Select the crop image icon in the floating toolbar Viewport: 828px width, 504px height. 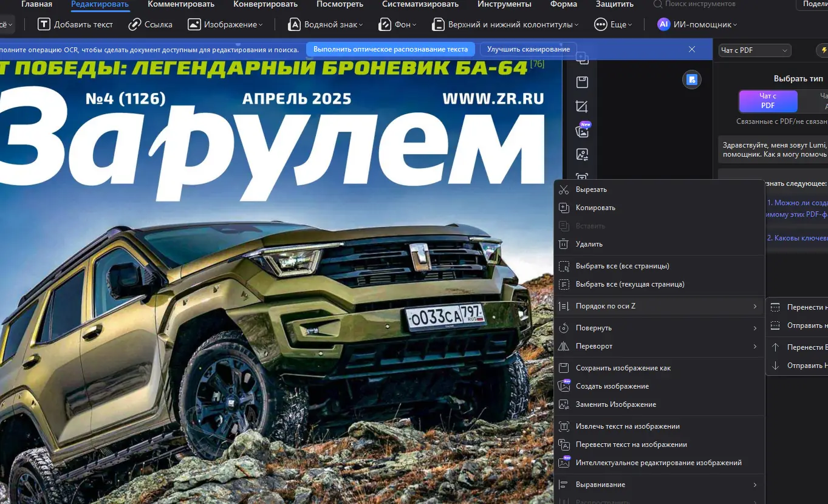pyautogui.click(x=582, y=106)
